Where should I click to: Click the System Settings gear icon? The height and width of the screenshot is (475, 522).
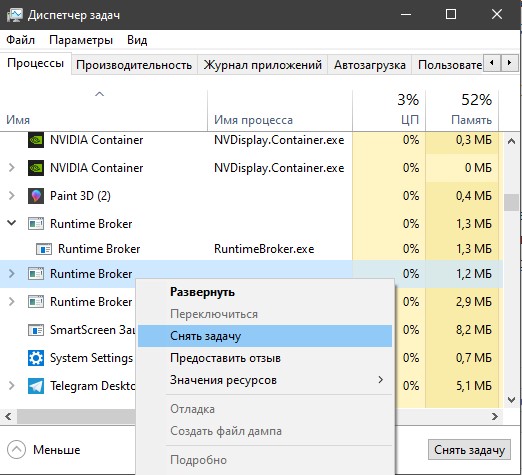point(36,358)
